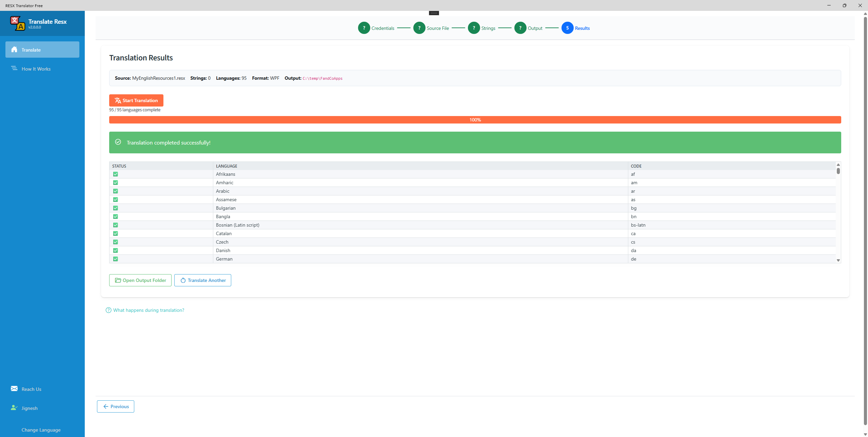Click the Credentials step circle

pos(364,28)
